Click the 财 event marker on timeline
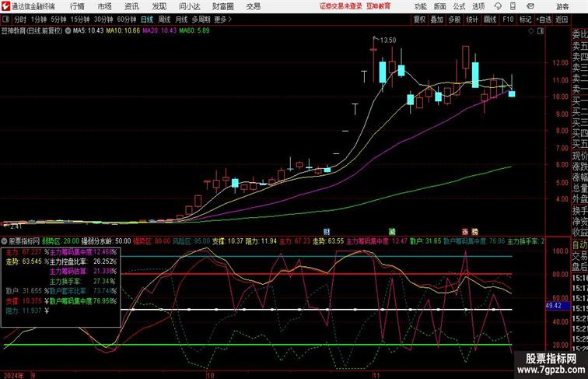 [327, 232]
